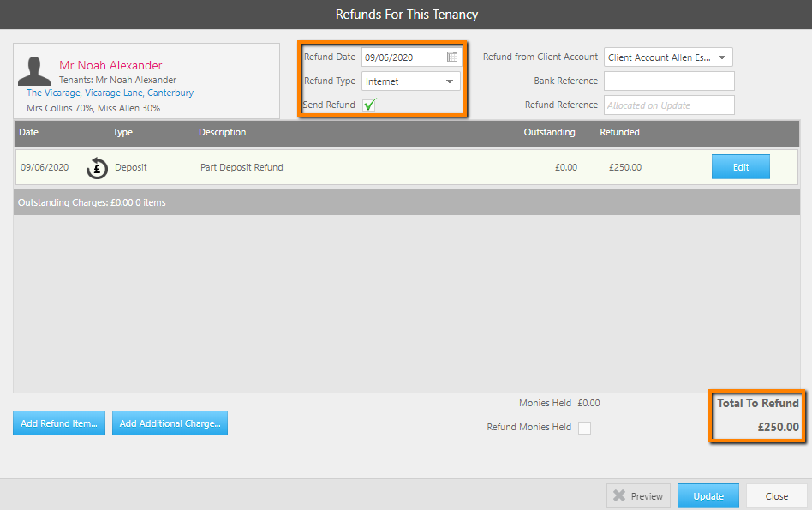This screenshot has width=812, height=510.
Task: Click the Add Refund Item button
Action: tap(59, 423)
